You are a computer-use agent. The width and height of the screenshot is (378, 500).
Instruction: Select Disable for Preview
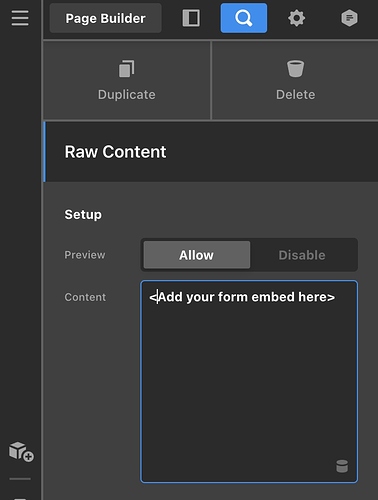302,255
